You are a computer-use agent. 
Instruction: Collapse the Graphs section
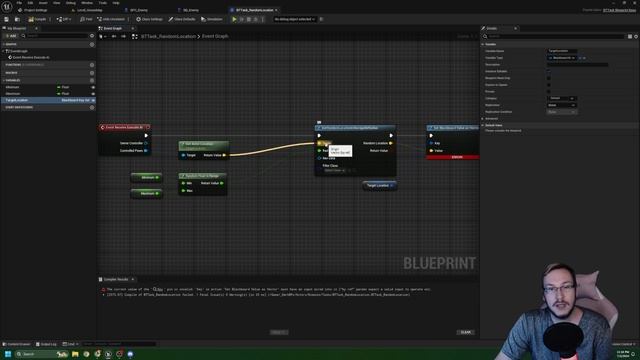click(4, 44)
